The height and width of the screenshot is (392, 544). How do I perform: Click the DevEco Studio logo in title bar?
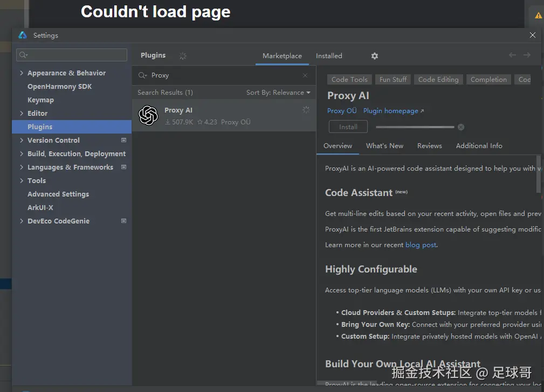tap(23, 35)
